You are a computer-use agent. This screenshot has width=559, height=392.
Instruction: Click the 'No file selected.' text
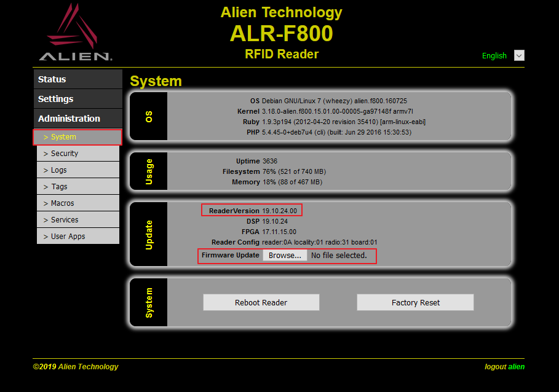coord(339,255)
